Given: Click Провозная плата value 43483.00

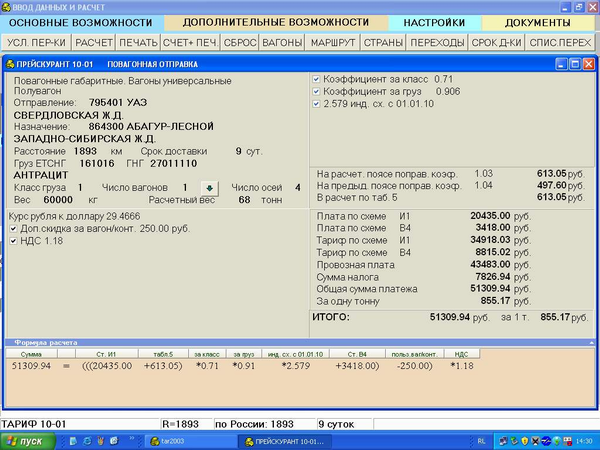Looking at the screenshot, I should (x=490, y=264).
